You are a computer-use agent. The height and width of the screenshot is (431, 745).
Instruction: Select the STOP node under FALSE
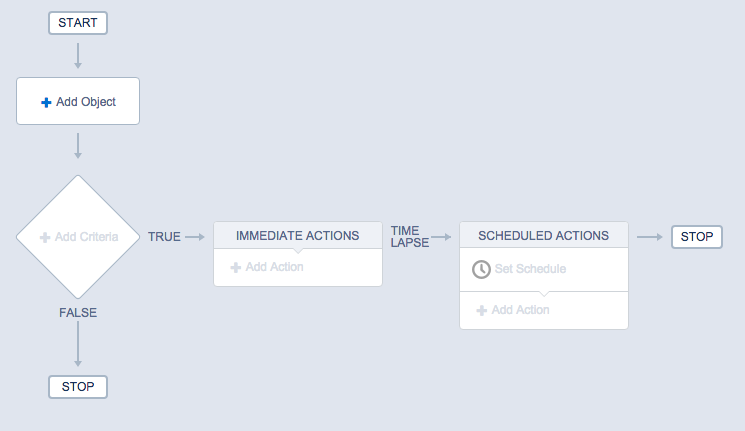pyautogui.click(x=78, y=386)
